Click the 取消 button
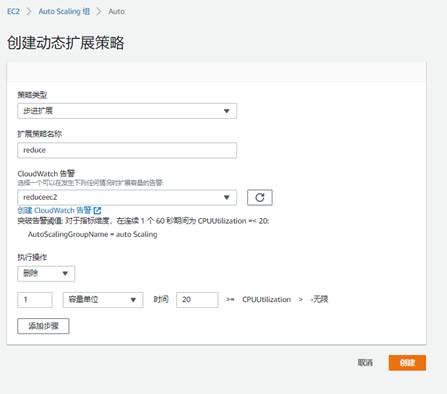Viewport: 447px width, 394px height. [365, 363]
